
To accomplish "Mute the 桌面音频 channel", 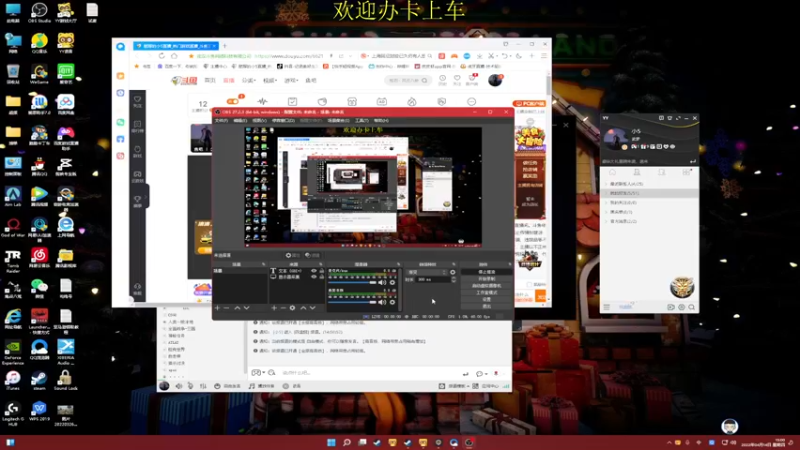I will coord(382,302).
